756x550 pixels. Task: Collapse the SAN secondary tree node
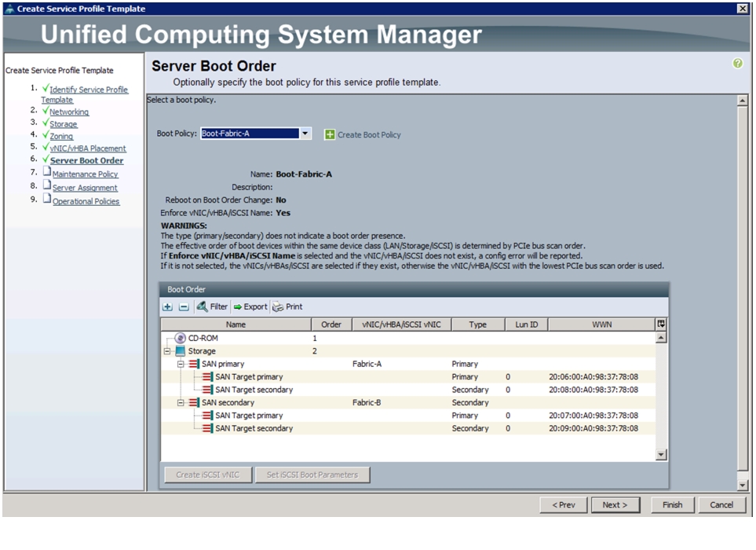point(181,402)
